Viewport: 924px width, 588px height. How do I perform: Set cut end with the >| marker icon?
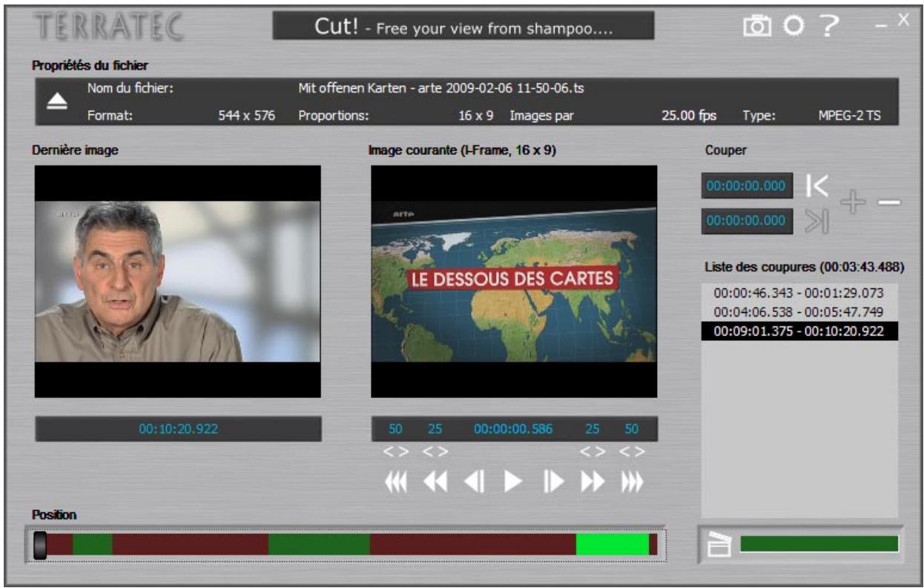click(817, 219)
